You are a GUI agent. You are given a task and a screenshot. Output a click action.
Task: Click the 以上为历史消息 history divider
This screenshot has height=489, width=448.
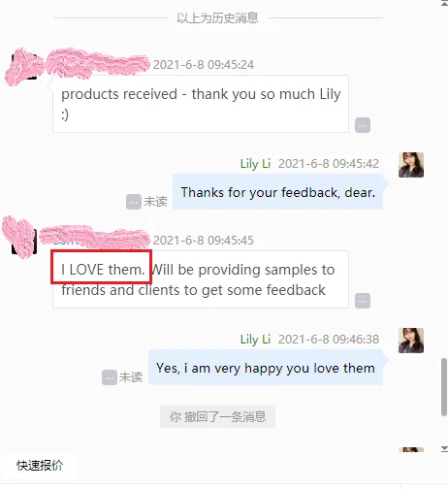(217, 17)
